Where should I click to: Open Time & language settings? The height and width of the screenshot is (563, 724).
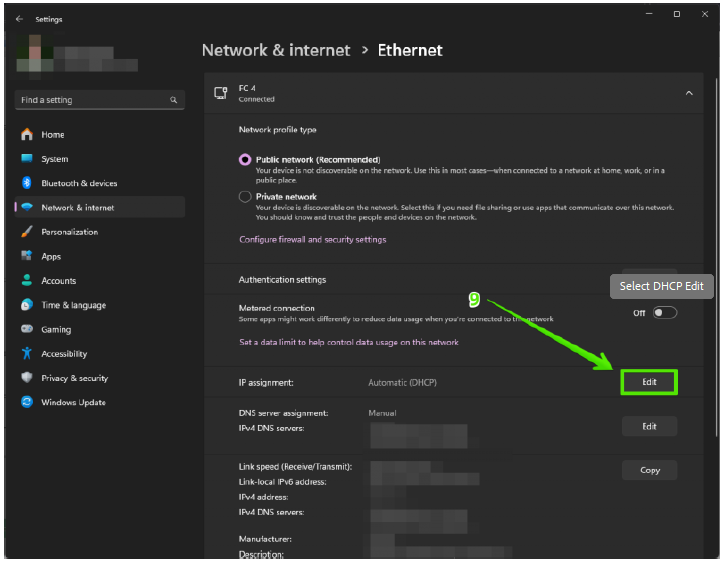73,305
